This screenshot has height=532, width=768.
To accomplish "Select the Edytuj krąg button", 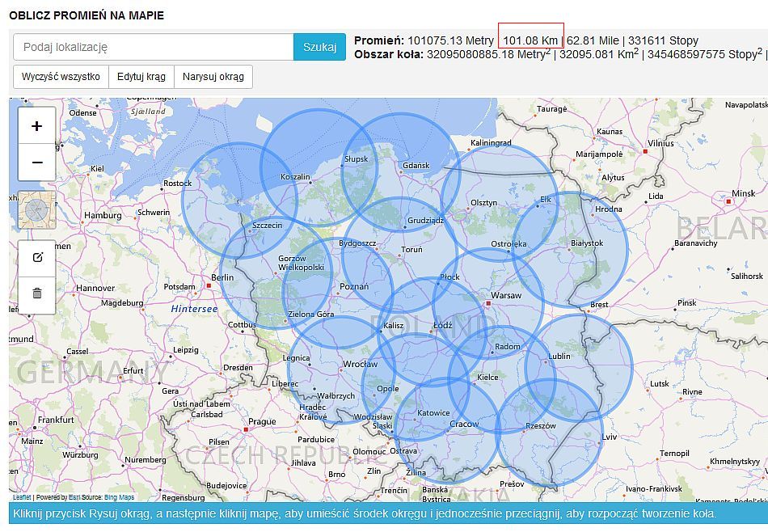I will point(141,77).
